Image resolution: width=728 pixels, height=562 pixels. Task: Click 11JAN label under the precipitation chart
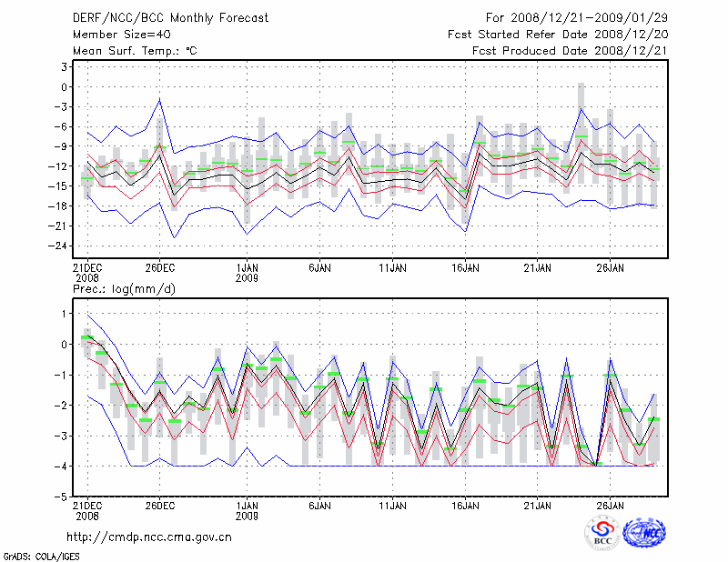(x=392, y=505)
